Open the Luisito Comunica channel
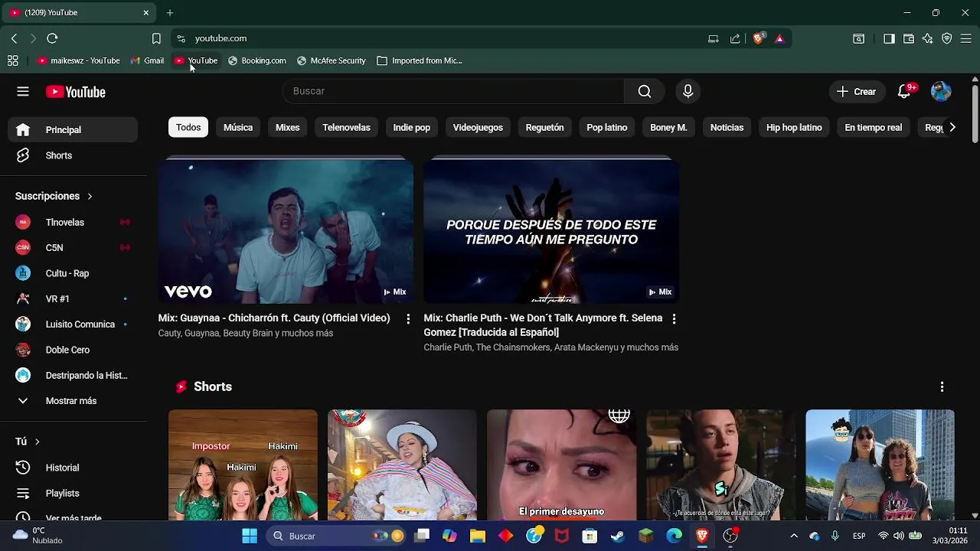This screenshot has width=980, height=551. pyautogui.click(x=73, y=324)
